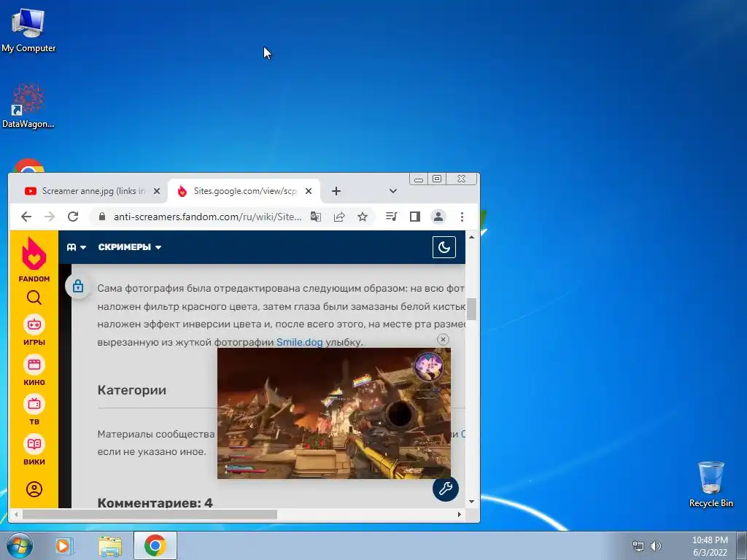This screenshot has width=747, height=560.
Task: Open ИГРЫ section in Fandom sidebar
Action: click(34, 330)
